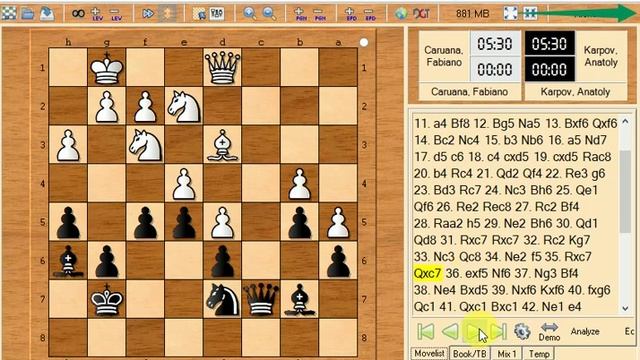Select move Na5 in the move list
Viewport: 640px width, 360px height.
[x=529, y=123]
